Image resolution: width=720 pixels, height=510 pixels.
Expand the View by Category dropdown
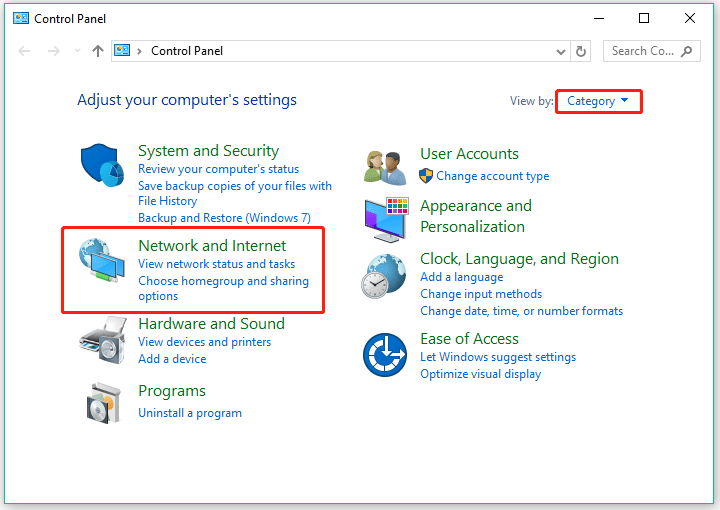click(597, 101)
